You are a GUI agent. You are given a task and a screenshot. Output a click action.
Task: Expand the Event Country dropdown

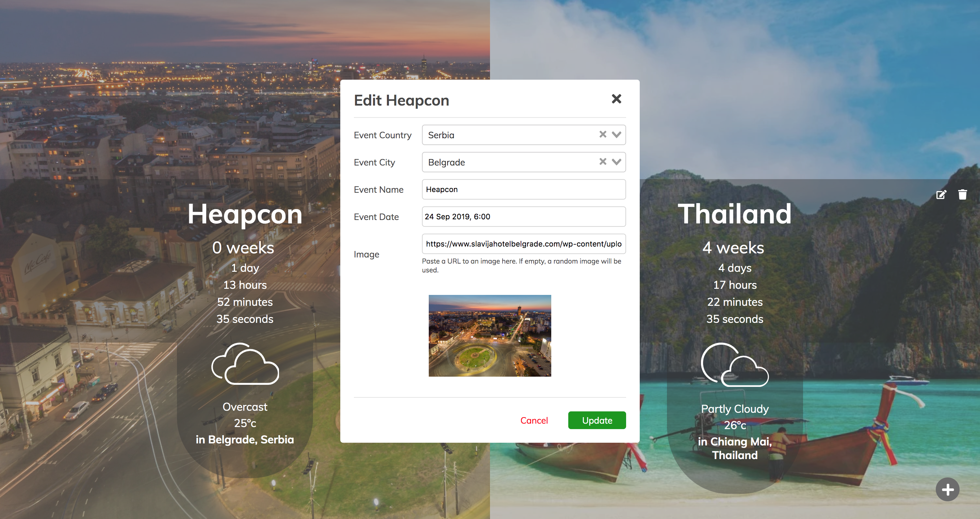pyautogui.click(x=616, y=135)
